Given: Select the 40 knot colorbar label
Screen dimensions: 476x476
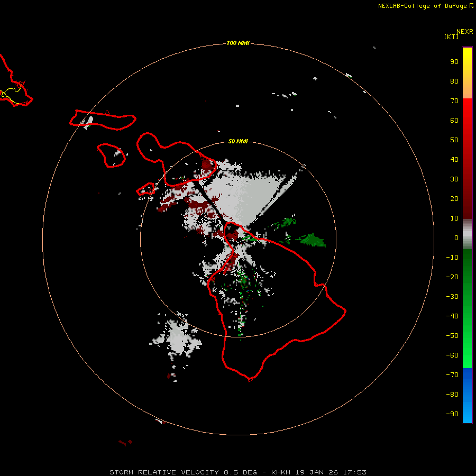Looking at the screenshot, I should [x=454, y=159].
